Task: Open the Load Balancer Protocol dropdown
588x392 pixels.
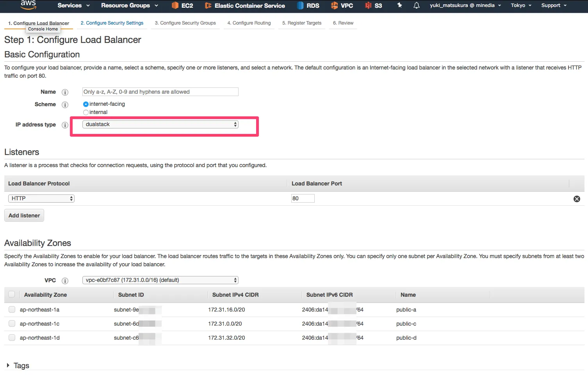Action: (41, 199)
